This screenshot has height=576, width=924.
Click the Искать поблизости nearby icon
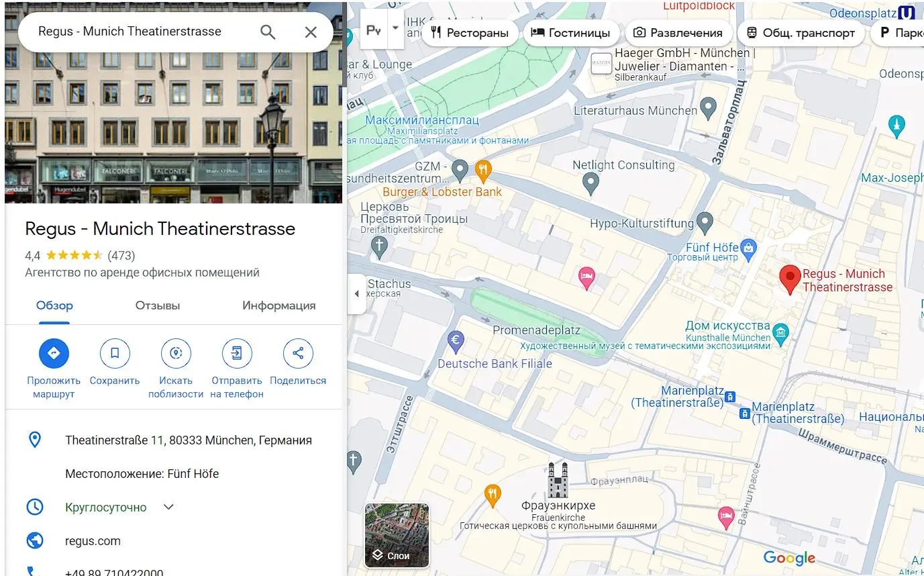(x=176, y=353)
